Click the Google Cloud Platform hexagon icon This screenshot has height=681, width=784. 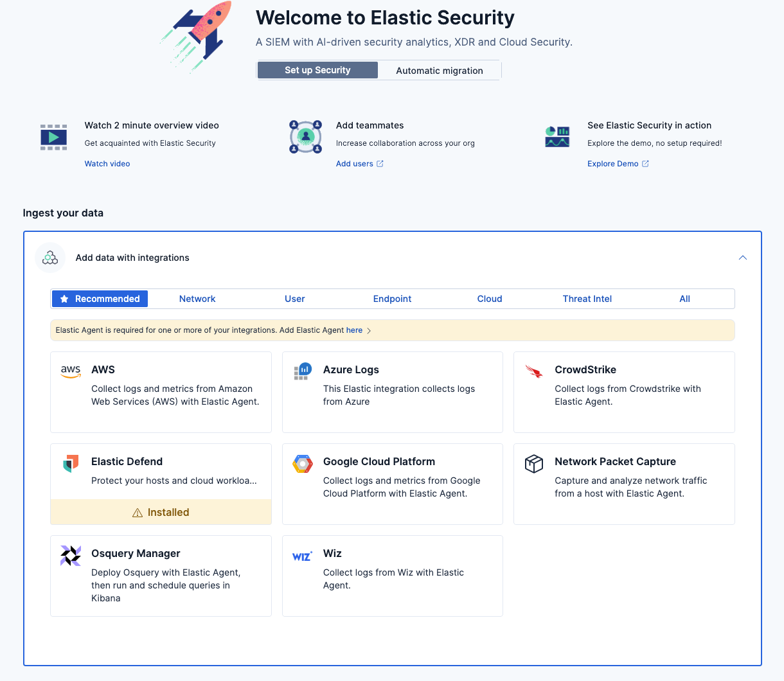[303, 463]
